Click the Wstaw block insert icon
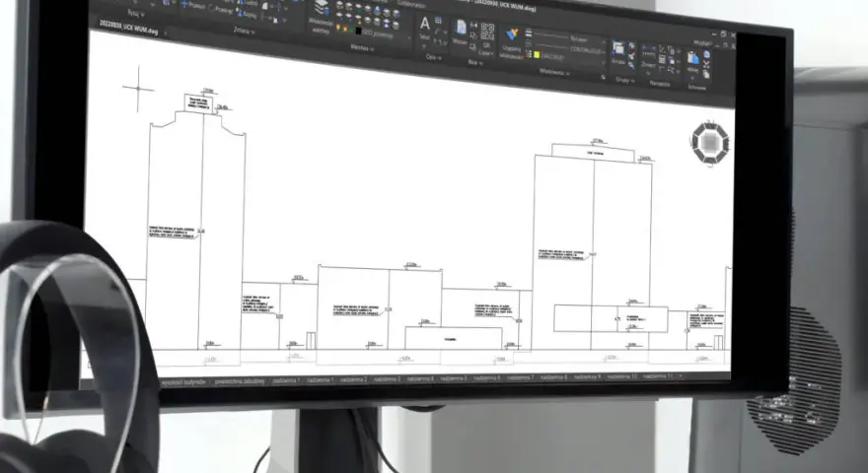 [x=461, y=28]
